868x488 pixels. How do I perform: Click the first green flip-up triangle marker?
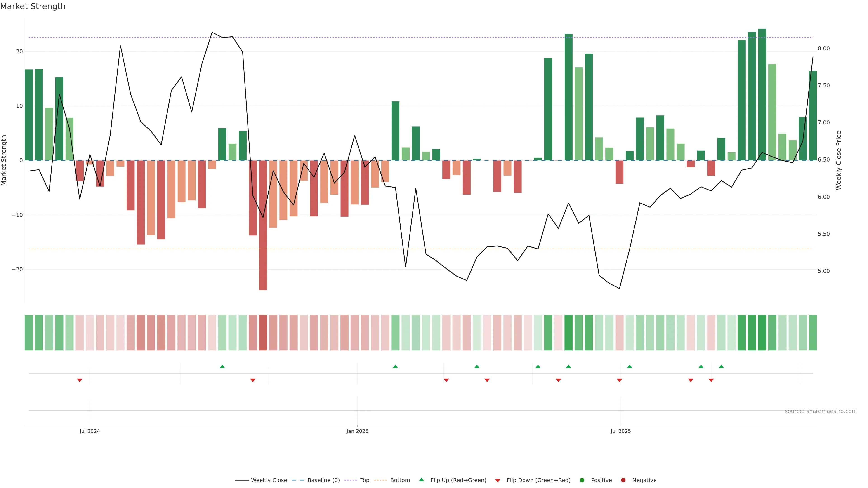[222, 366]
